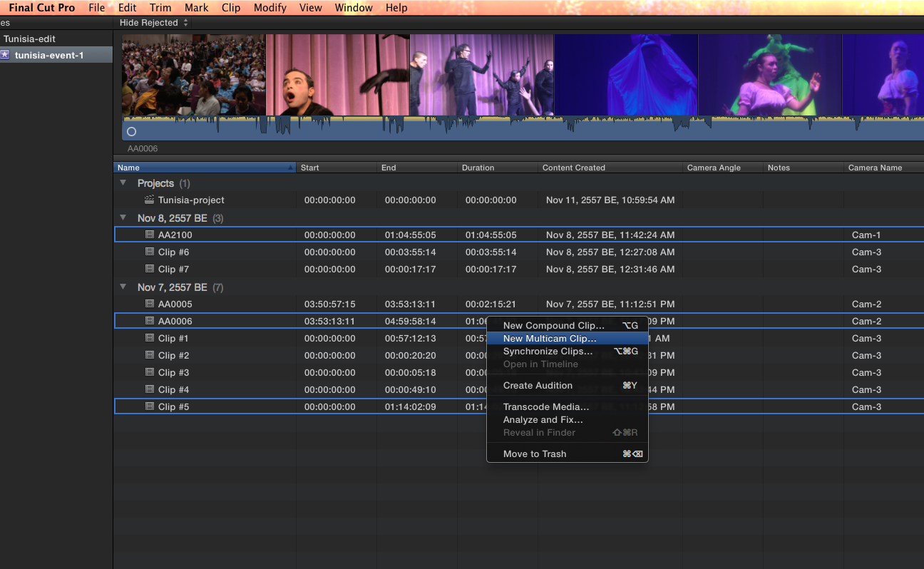This screenshot has height=569, width=924.
Task: Click the clip icon beside Clip #7
Action: [149, 269]
